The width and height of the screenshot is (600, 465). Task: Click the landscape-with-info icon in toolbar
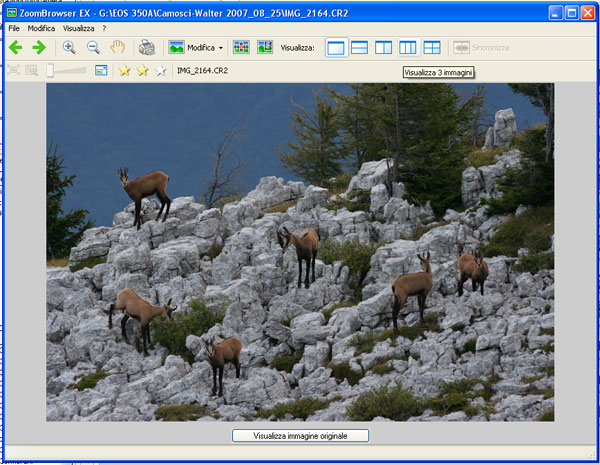(265, 47)
